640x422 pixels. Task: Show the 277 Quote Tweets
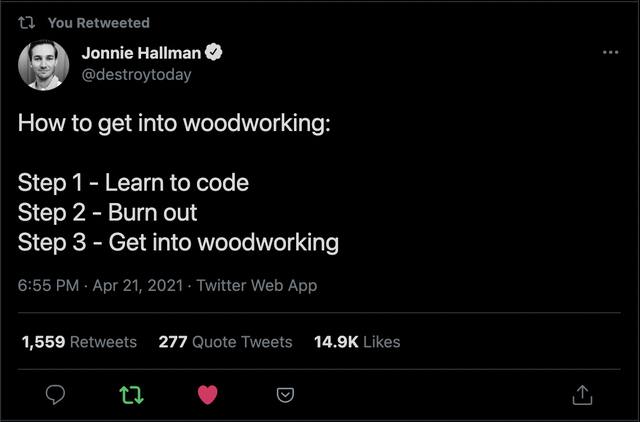(x=225, y=342)
